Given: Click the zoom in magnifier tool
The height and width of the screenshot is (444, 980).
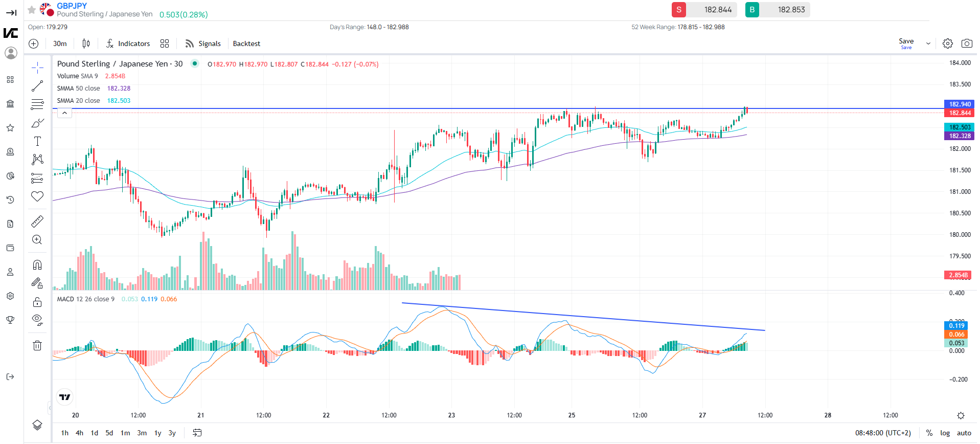Looking at the screenshot, I should (37, 240).
